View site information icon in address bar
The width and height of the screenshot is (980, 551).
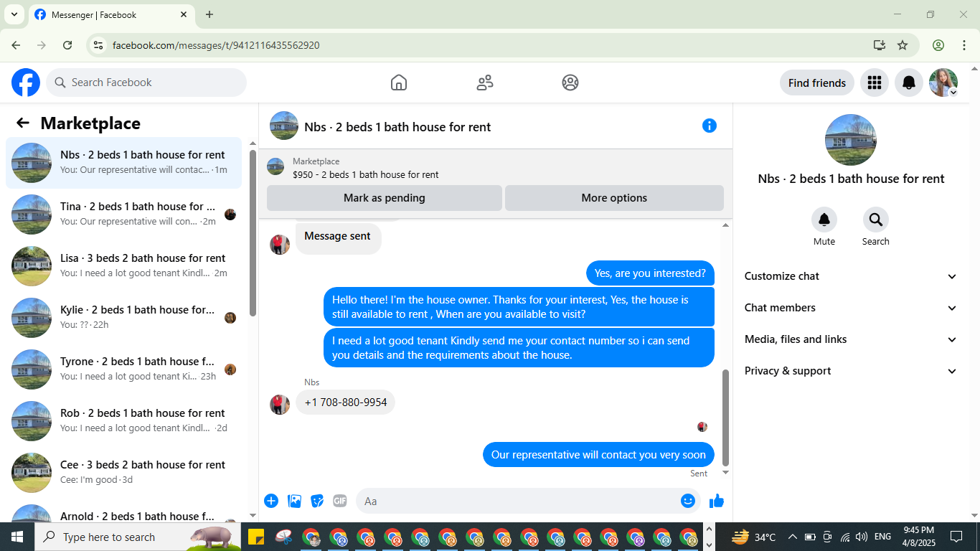[x=99, y=45]
